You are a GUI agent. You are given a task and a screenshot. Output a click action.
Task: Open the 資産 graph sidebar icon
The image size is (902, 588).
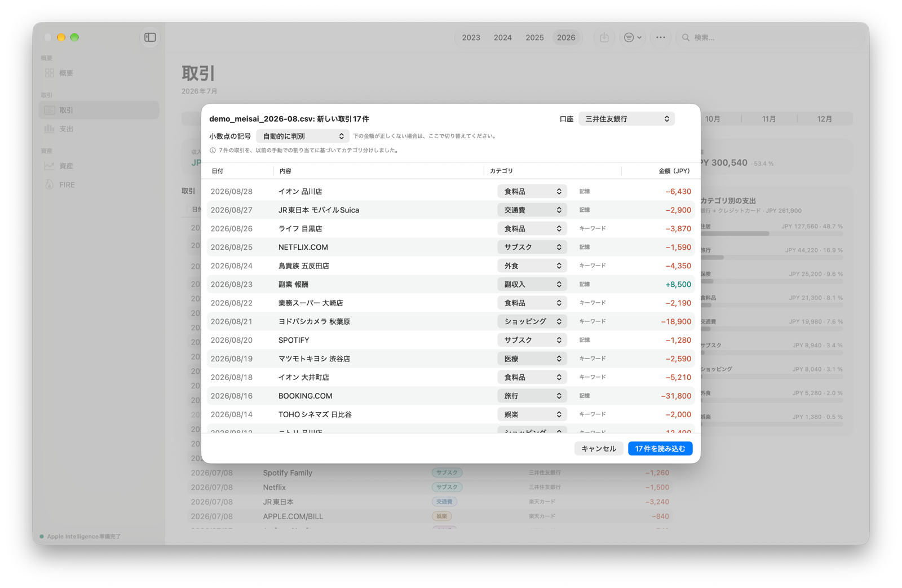click(x=50, y=166)
